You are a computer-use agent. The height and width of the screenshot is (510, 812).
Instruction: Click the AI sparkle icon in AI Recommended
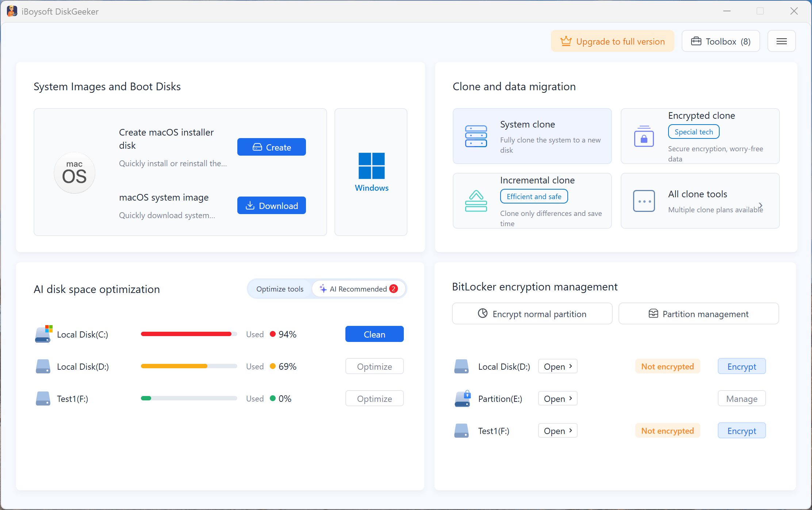pos(323,289)
